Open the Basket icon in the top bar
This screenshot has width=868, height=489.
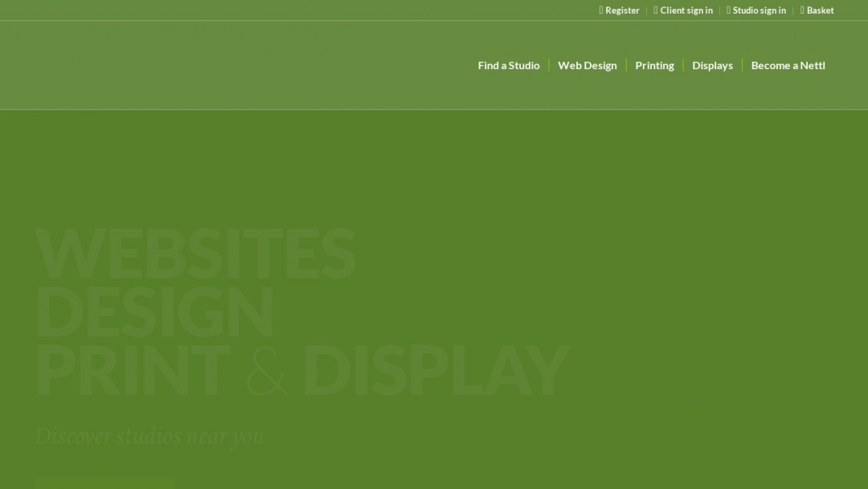click(801, 10)
